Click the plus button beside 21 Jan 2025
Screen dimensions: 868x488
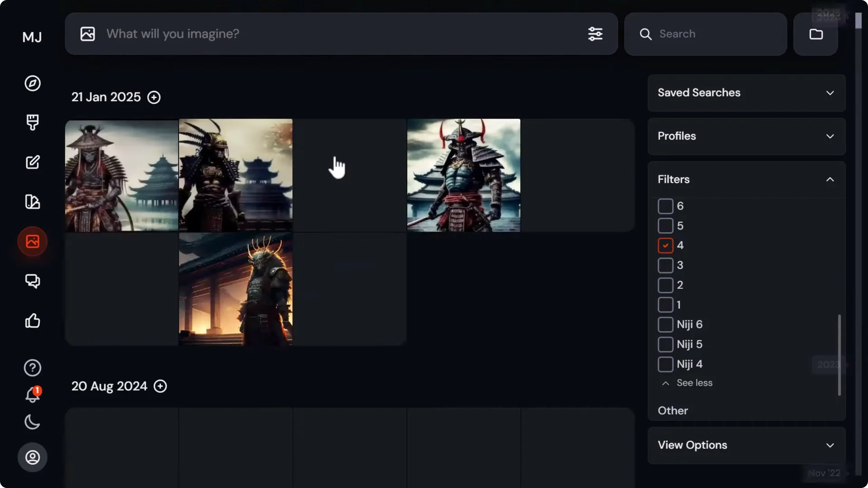[154, 97]
